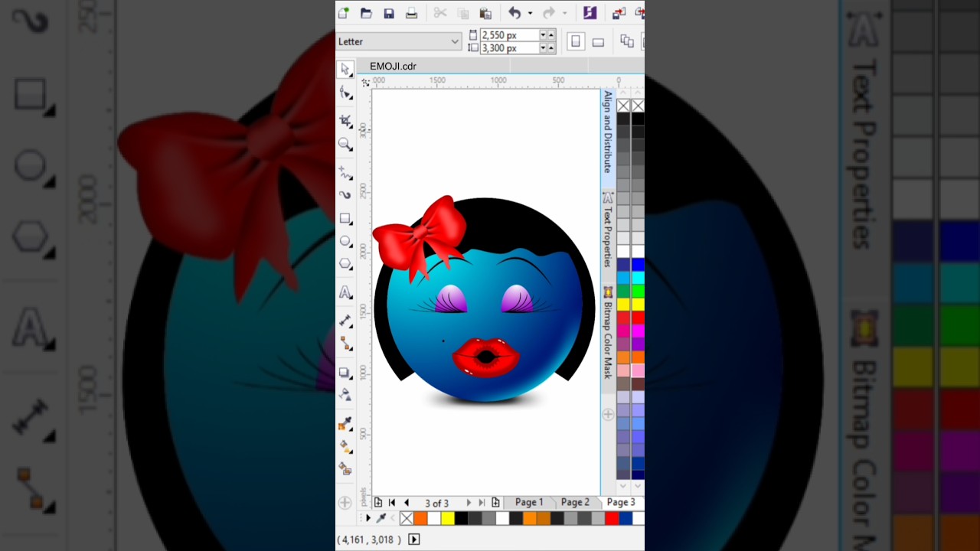
Task: Select the Zoom tool
Action: [345, 144]
